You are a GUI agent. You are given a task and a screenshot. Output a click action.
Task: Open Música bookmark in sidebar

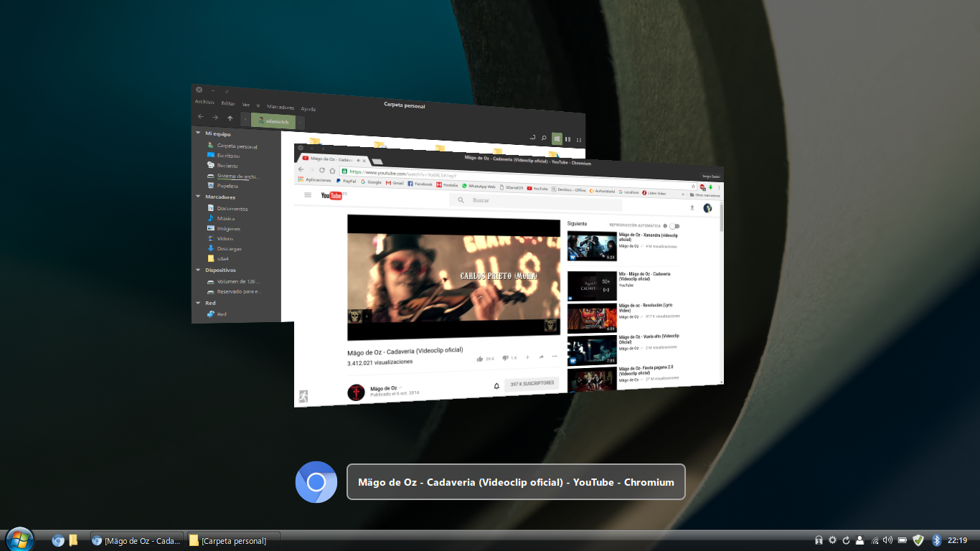(x=221, y=218)
